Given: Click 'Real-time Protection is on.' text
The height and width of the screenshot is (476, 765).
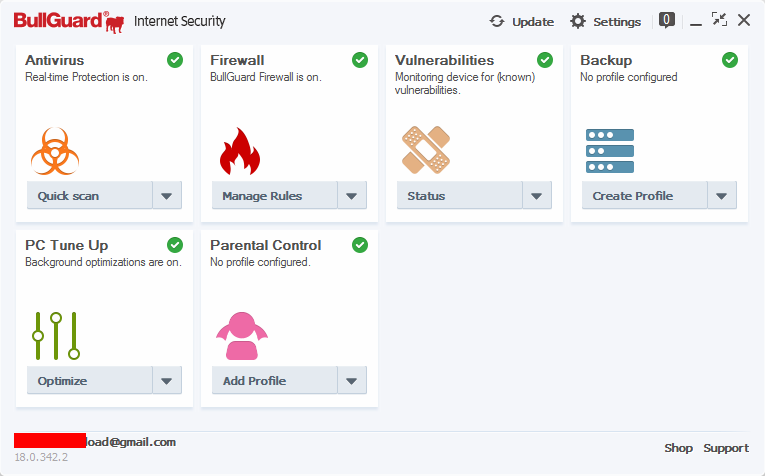Looking at the screenshot, I should tap(86, 77).
